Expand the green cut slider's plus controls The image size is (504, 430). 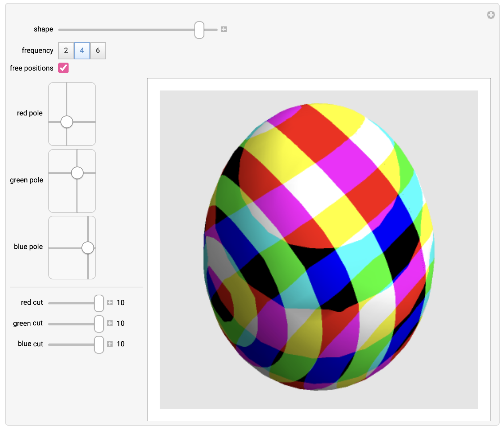click(110, 323)
